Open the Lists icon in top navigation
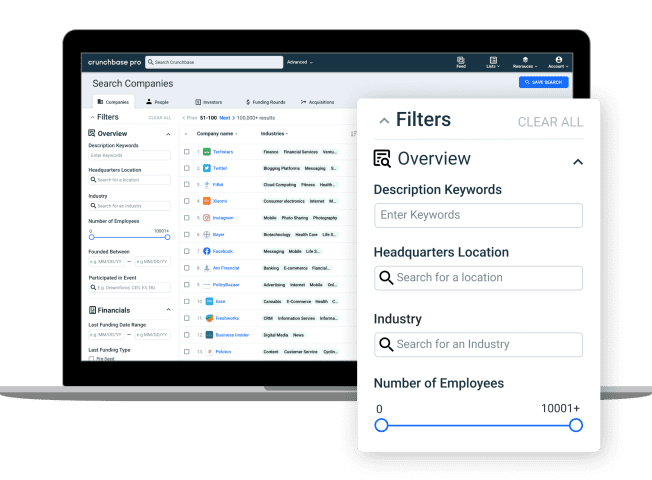 click(493, 62)
